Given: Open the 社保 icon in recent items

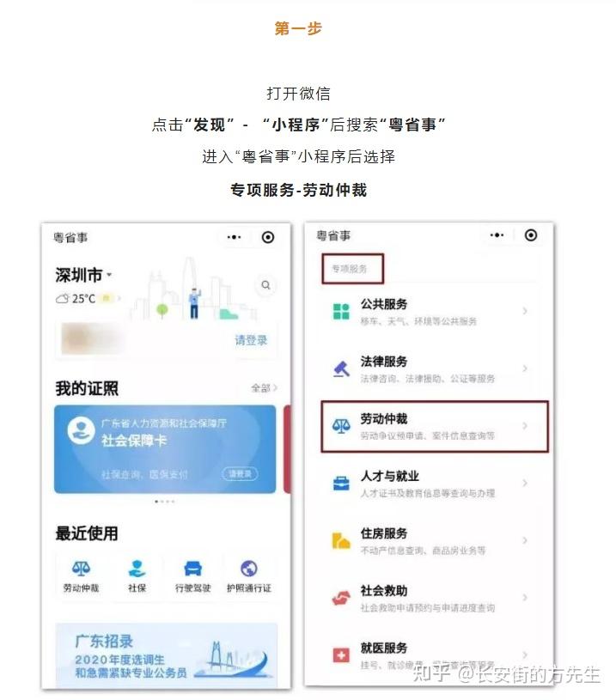Looking at the screenshot, I should pyautogui.click(x=137, y=569).
